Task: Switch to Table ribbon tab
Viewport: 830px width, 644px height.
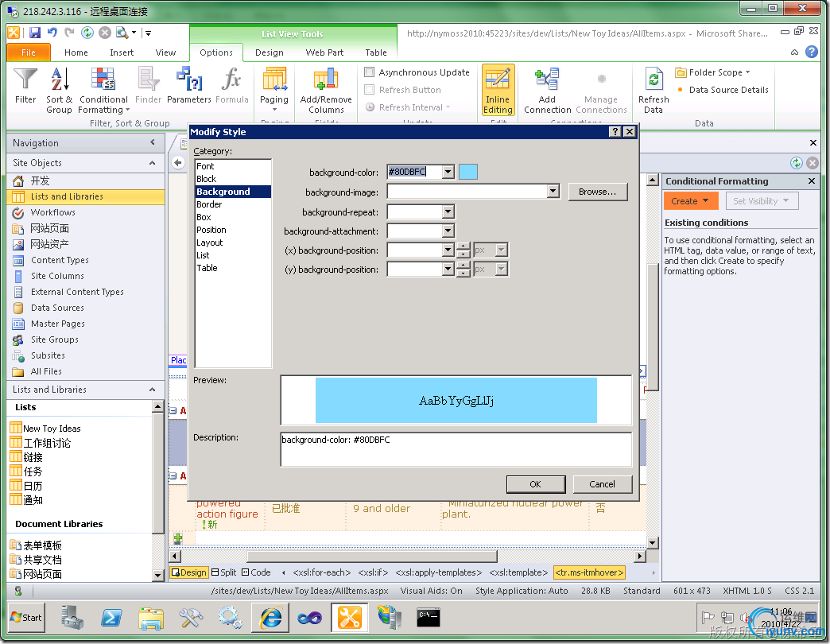Action: tap(376, 52)
